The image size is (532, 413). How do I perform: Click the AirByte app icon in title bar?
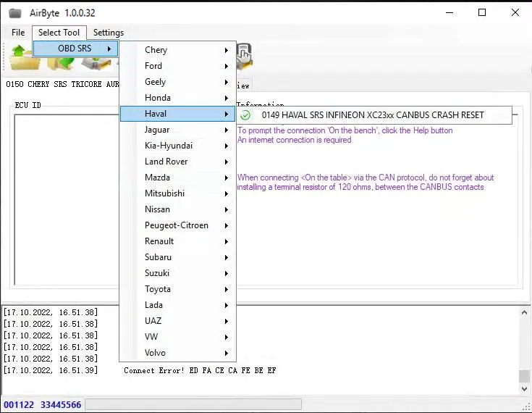[x=14, y=13]
